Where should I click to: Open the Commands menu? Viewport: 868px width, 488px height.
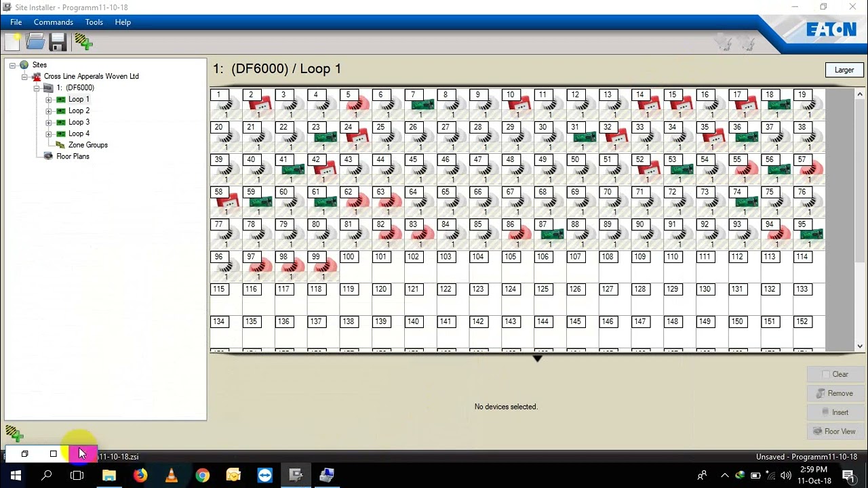coord(54,22)
